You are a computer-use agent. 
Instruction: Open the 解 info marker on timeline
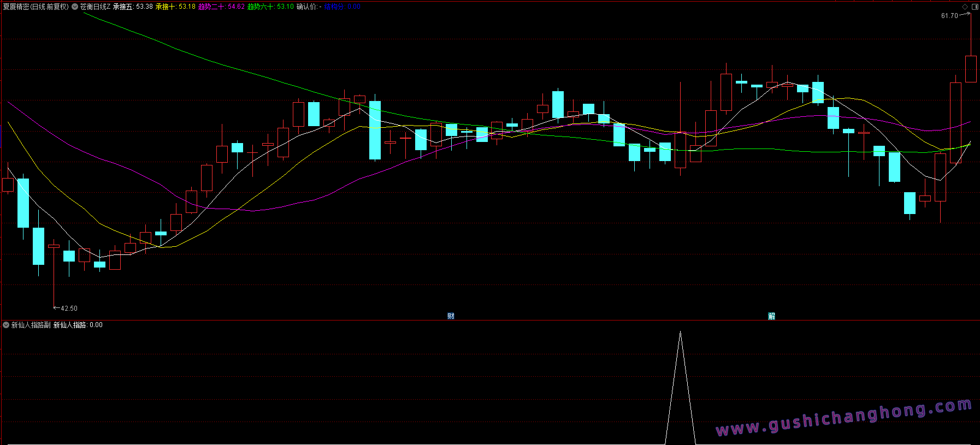point(771,316)
